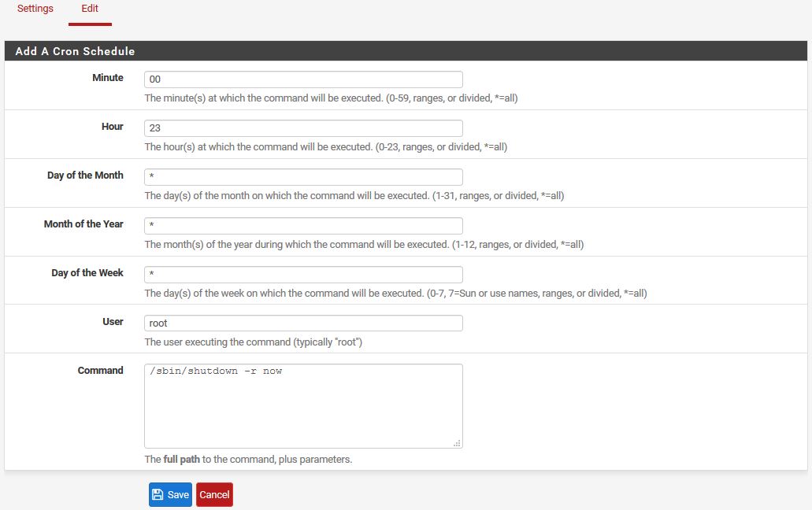
Task: Click the Day of the Week label
Action: click(87, 272)
